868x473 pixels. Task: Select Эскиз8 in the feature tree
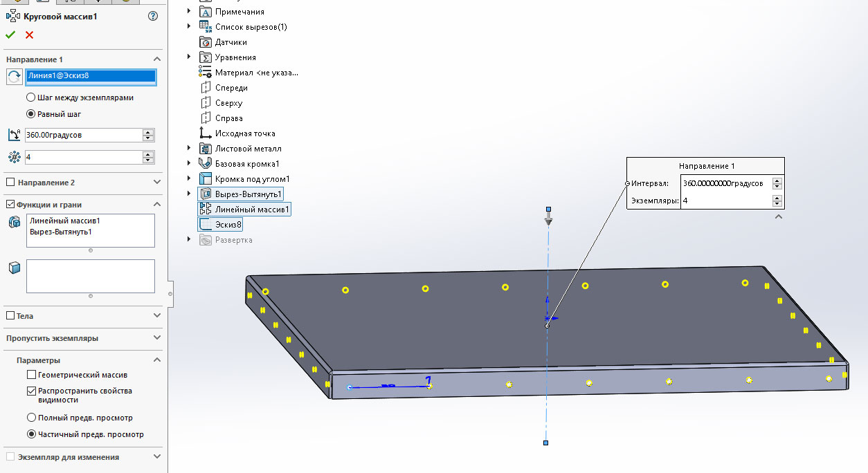(228, 225)
